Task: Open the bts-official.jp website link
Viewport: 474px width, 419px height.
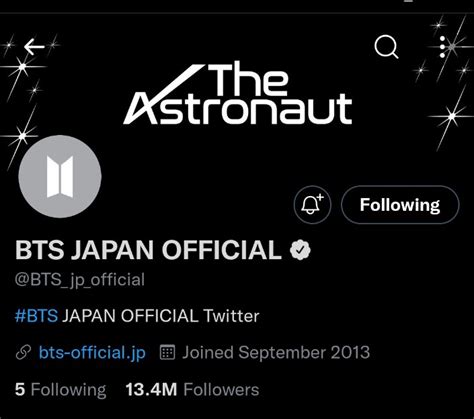Action: coord(92,353)
